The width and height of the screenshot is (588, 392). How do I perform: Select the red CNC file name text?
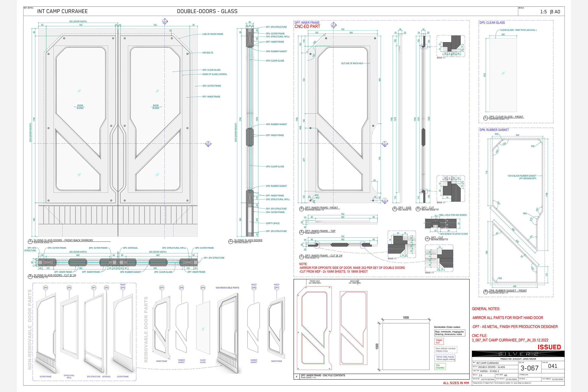pos(510,340)
